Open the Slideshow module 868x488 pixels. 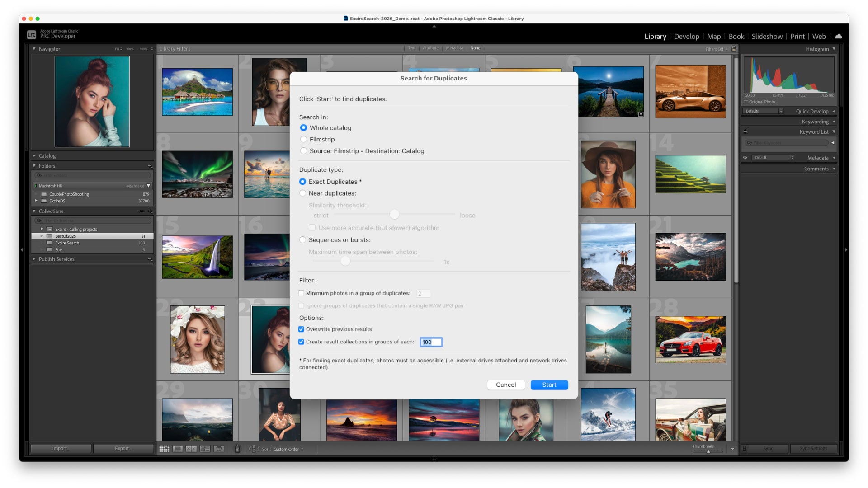(767, 37)
